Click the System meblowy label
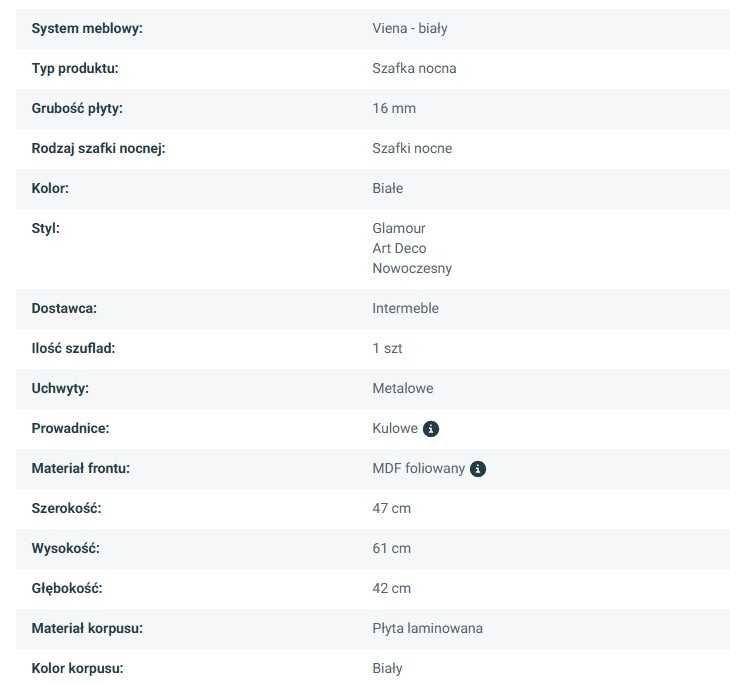Screen dimensions: 730x684 point(87,28)
